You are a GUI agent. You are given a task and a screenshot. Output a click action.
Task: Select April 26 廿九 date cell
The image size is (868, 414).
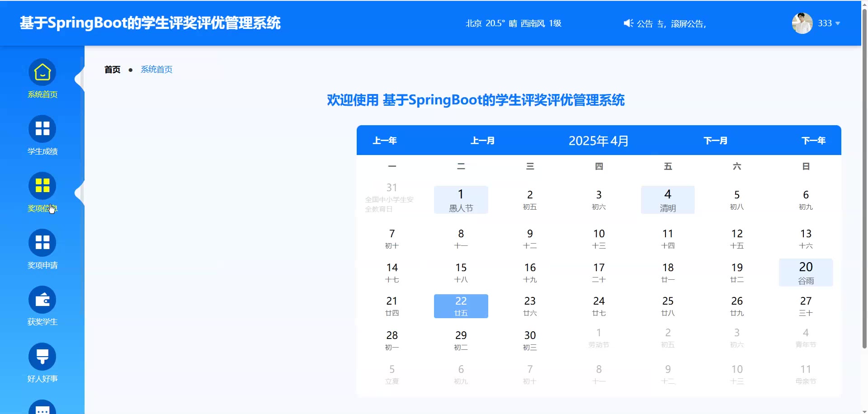coord(737,306)
